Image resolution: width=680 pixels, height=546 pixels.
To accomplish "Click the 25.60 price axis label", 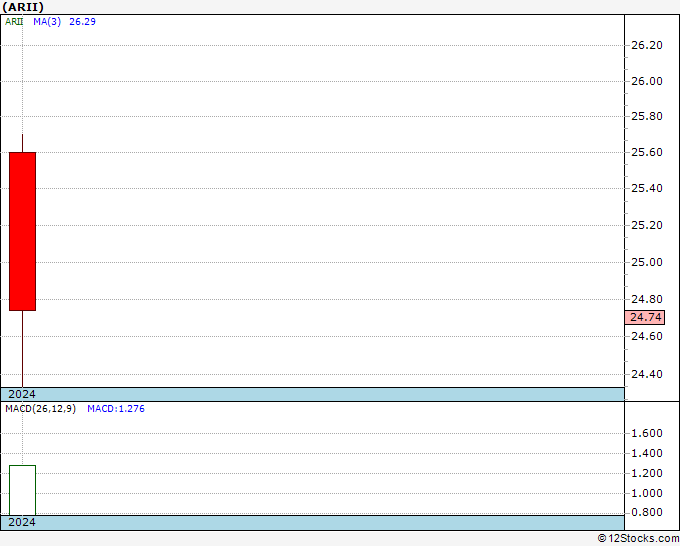I will 647,152.
